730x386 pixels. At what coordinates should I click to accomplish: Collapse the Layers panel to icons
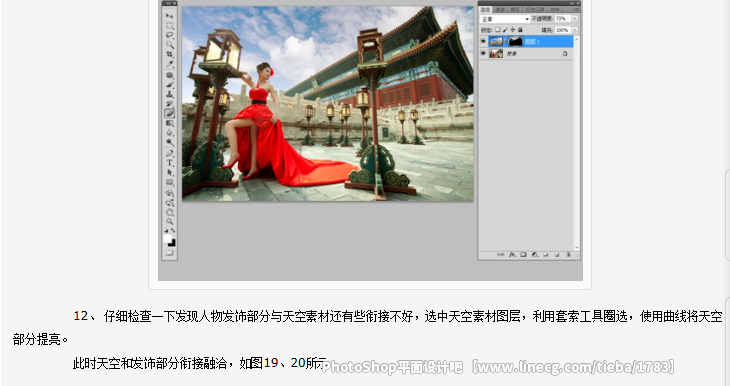pos(572,3)
